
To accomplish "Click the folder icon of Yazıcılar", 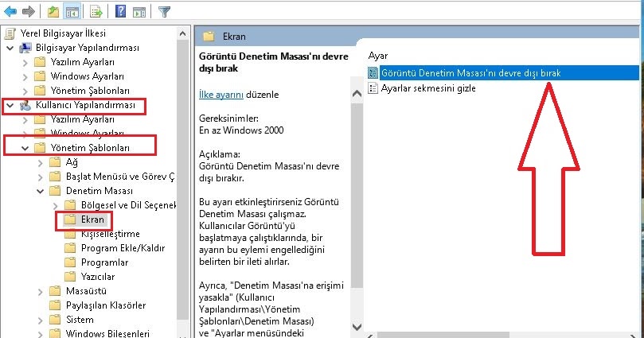I will pos(70,277).
